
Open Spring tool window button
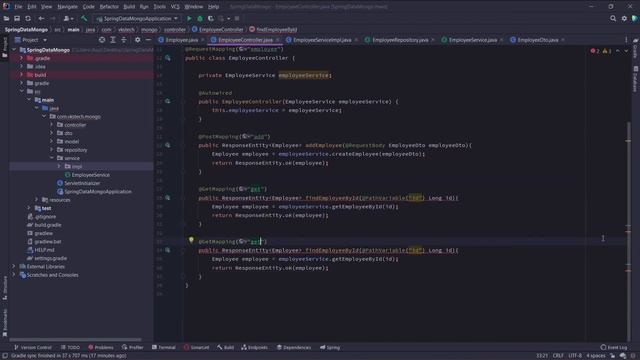(330, 347)
